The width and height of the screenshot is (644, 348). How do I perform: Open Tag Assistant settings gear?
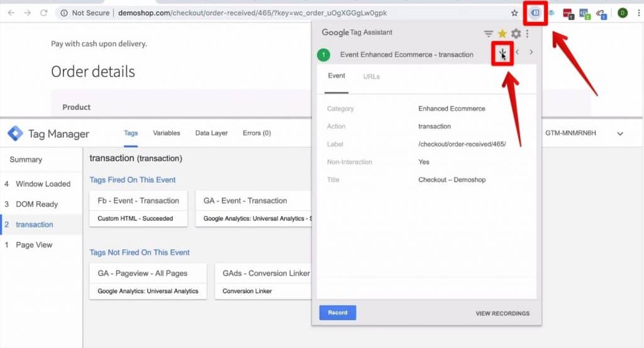[x=516, y=34]
